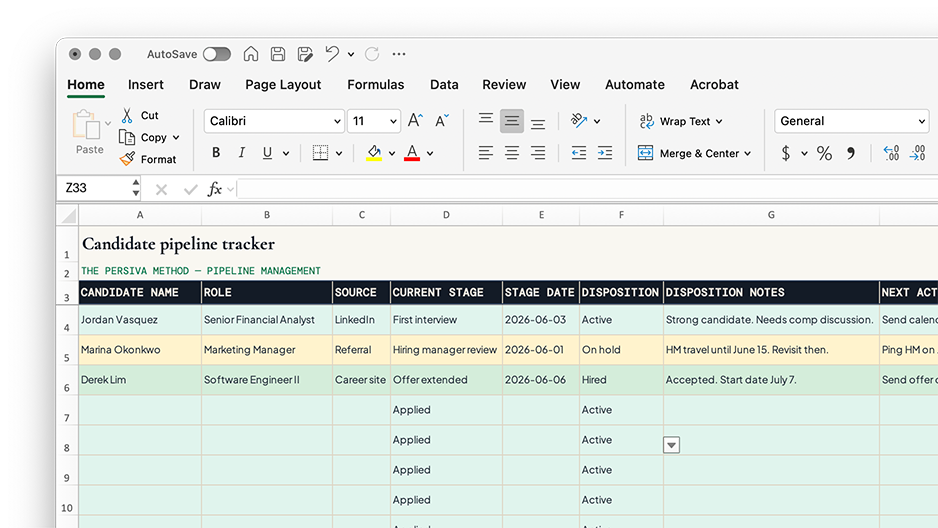Screen dimensions: 938x528
Task: Switch to the Draw tab
Action: click(x=205, y=85)
